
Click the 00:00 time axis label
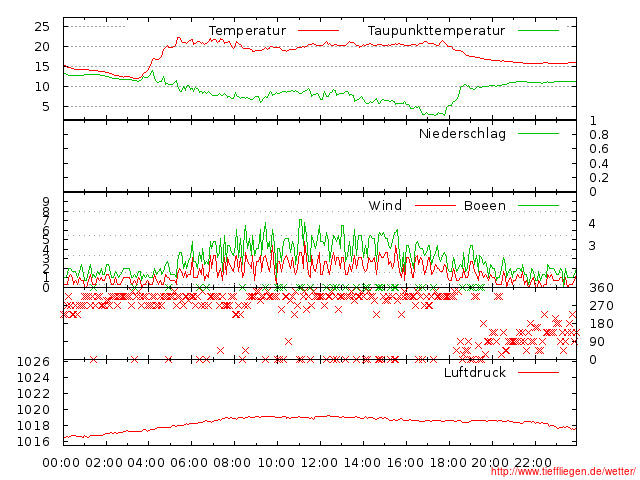[61, 462]
